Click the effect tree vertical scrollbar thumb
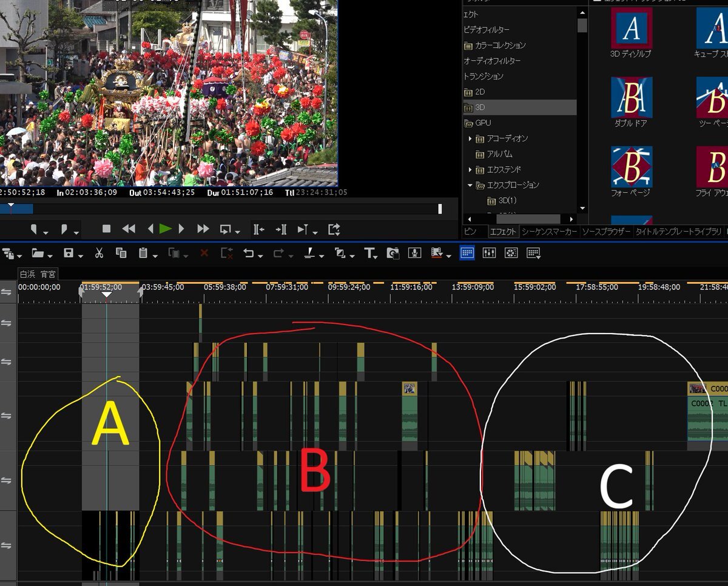Screen dimensions: 728x586 tap(582, 25)
